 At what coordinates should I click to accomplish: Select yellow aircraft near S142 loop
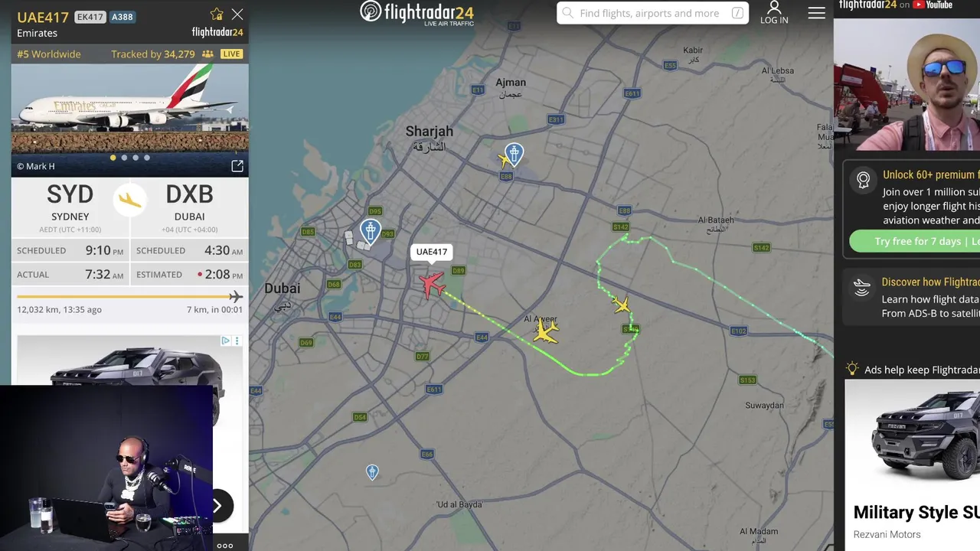pos(622,305)
